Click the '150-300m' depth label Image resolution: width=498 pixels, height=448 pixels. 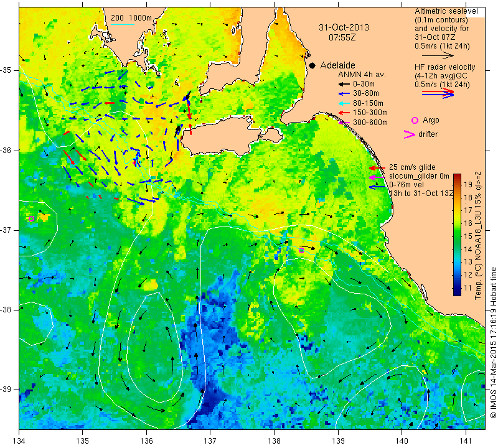[370, 113]
